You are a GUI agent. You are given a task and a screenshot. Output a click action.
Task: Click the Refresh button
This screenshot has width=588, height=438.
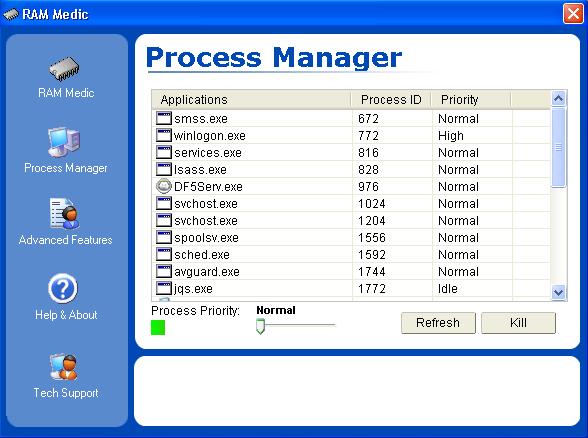[438, 323]
